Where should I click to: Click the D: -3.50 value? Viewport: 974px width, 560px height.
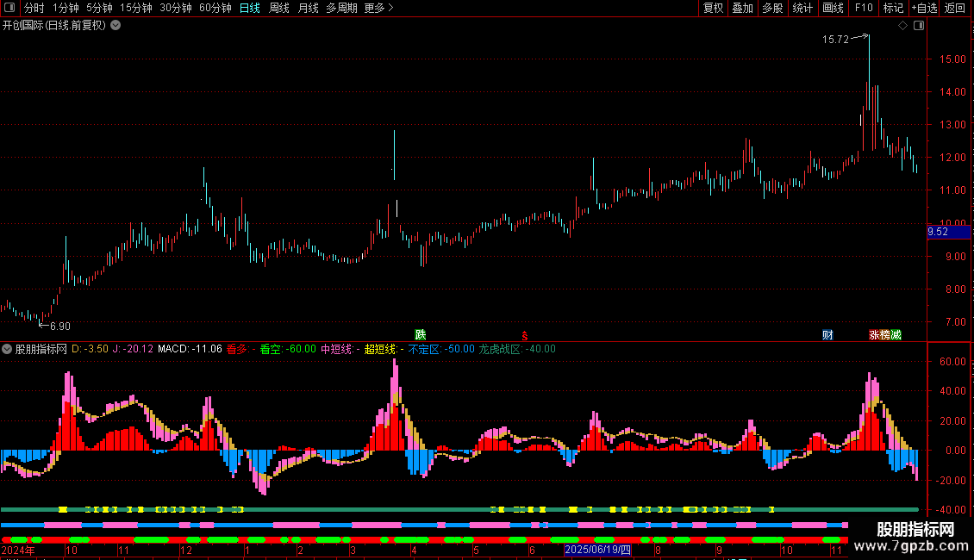pos(90,350)
